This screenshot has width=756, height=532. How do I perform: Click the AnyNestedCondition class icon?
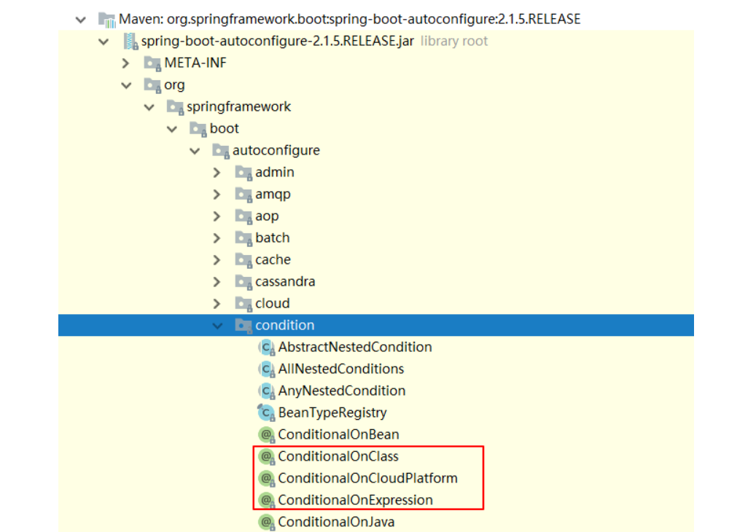266,391
